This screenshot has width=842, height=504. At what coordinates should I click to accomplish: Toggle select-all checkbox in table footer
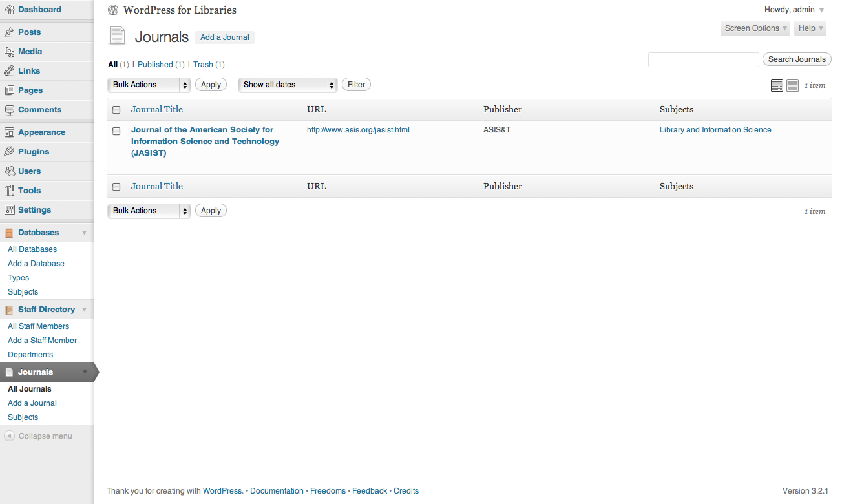pyautogui.click(x=116, y=187)
